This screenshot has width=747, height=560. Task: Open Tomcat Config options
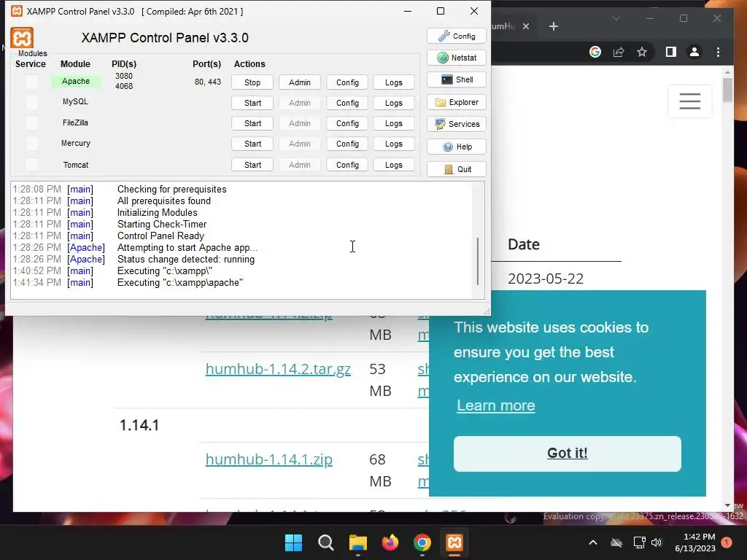tap(347, 165)
